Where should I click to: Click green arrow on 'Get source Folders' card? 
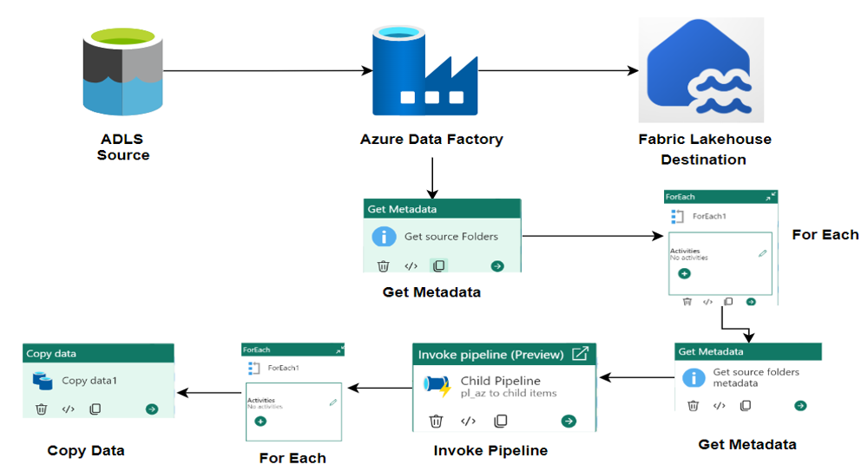(496, 266)
